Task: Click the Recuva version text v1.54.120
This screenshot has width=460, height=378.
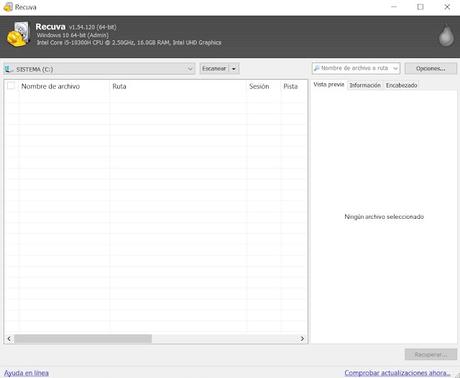Action: pos(93,27)
